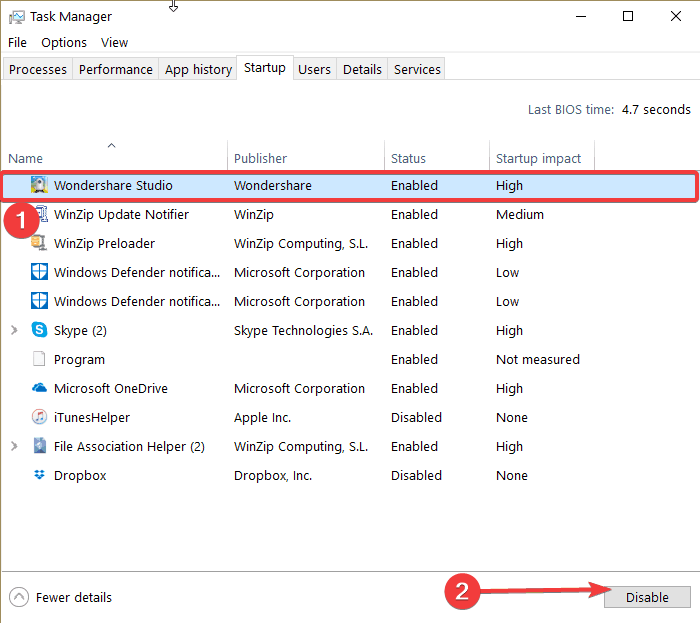Open the Services tab
Viewport: 700px width, 623px height.
coord(417,69)
